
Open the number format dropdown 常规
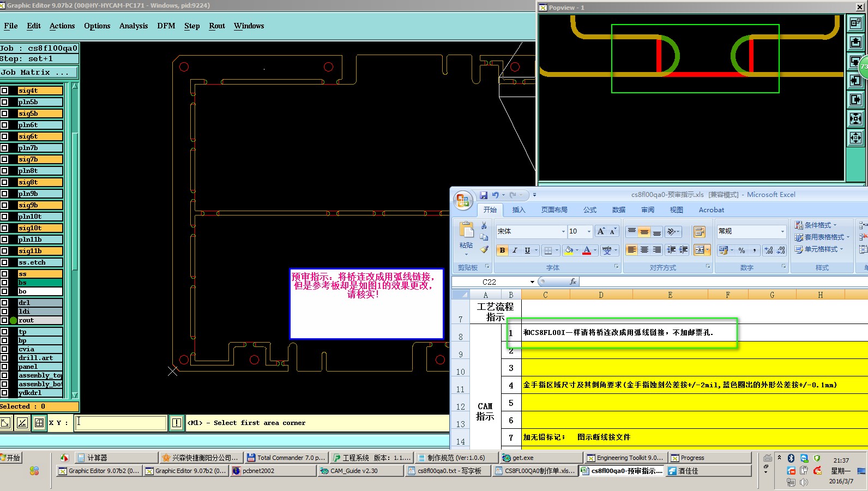point(782,231)
